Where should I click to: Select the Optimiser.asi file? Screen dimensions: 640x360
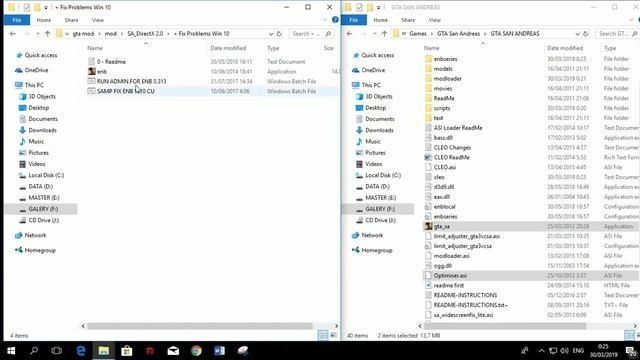click(450, 276)
